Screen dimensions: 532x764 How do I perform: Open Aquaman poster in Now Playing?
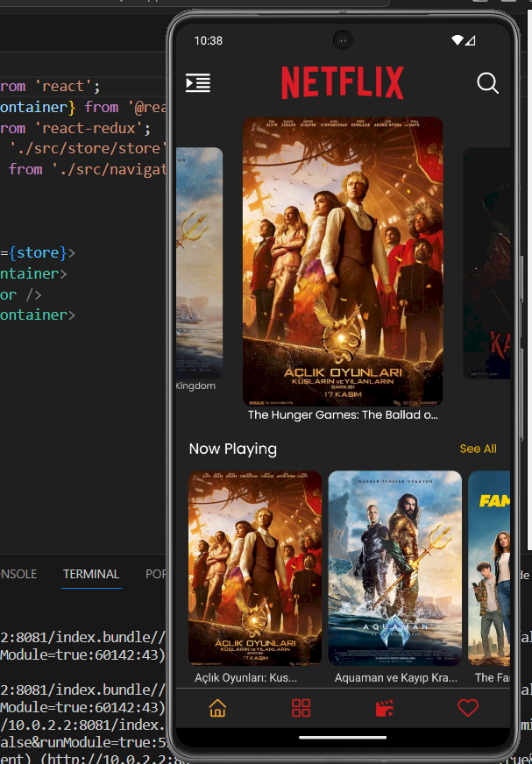[395, 568]
